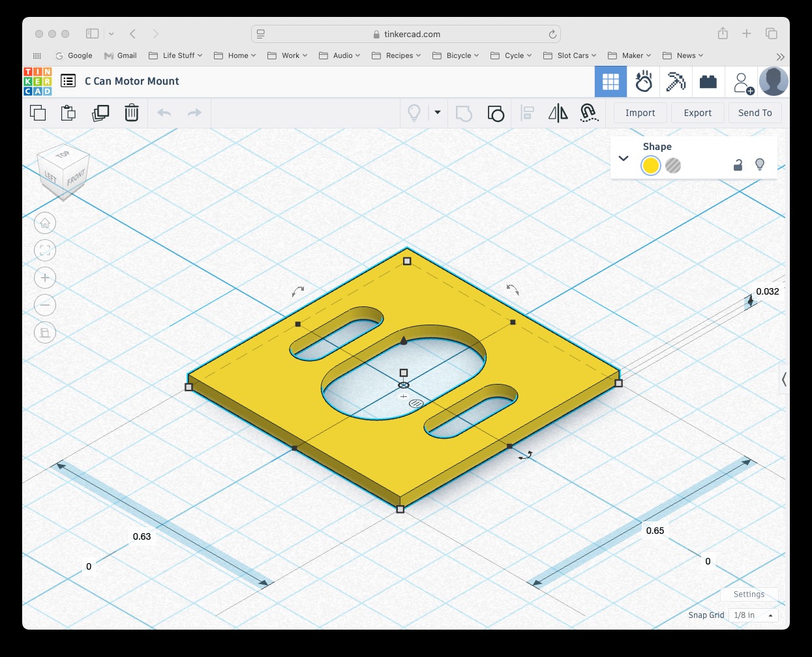Screen dimensions: 812x657
Task: Click the Paste tool icon
Action: [x=68, y=113]
